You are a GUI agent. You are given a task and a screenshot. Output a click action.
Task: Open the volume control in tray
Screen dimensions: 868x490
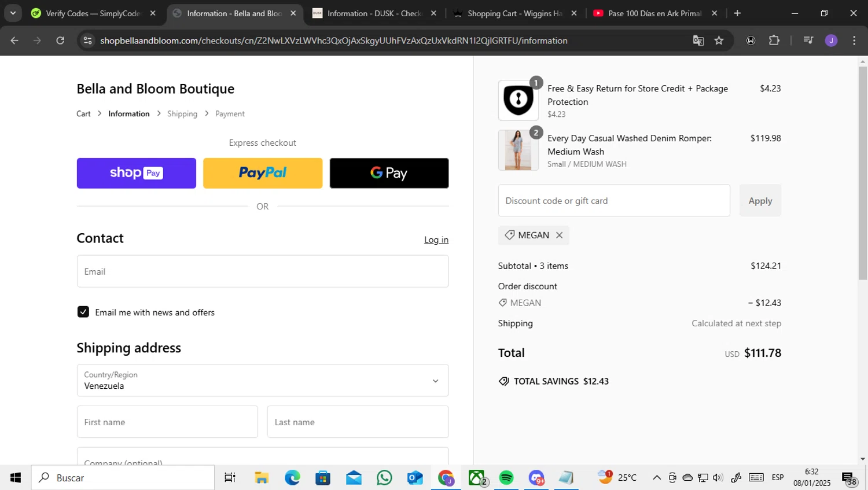(x=718, y=478)
